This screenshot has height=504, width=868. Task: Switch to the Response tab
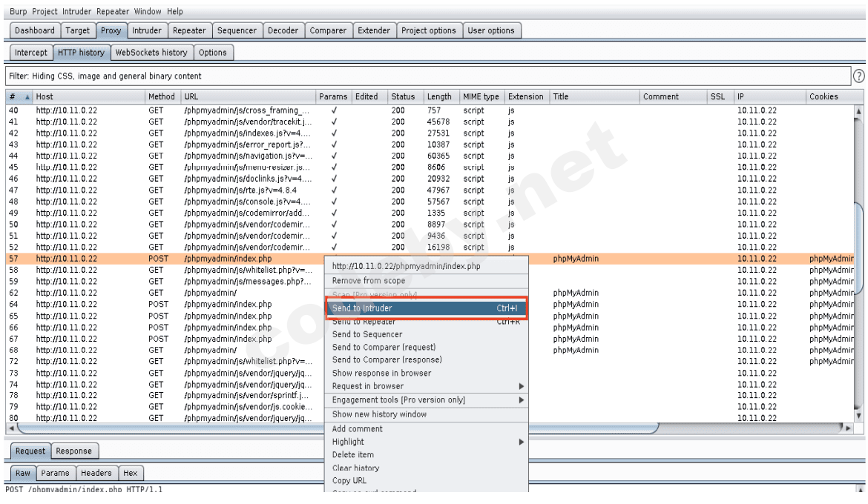click(x=73, y=451)
